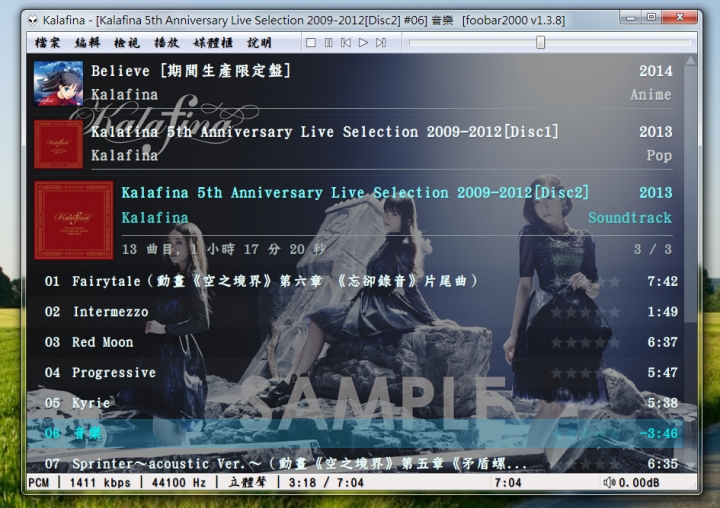Select track 05 Kyrie
The height and width of the screenshot is (508, 720).
[x=354, y=403]
